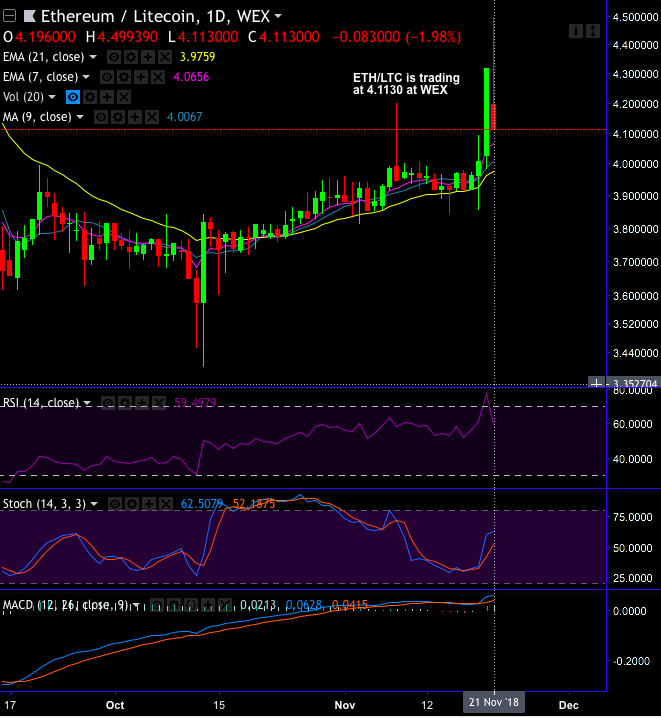Click the Dec label on the time axis
Image resolution: width=661 pixels, height=718 pixels.
coord(569,705)
